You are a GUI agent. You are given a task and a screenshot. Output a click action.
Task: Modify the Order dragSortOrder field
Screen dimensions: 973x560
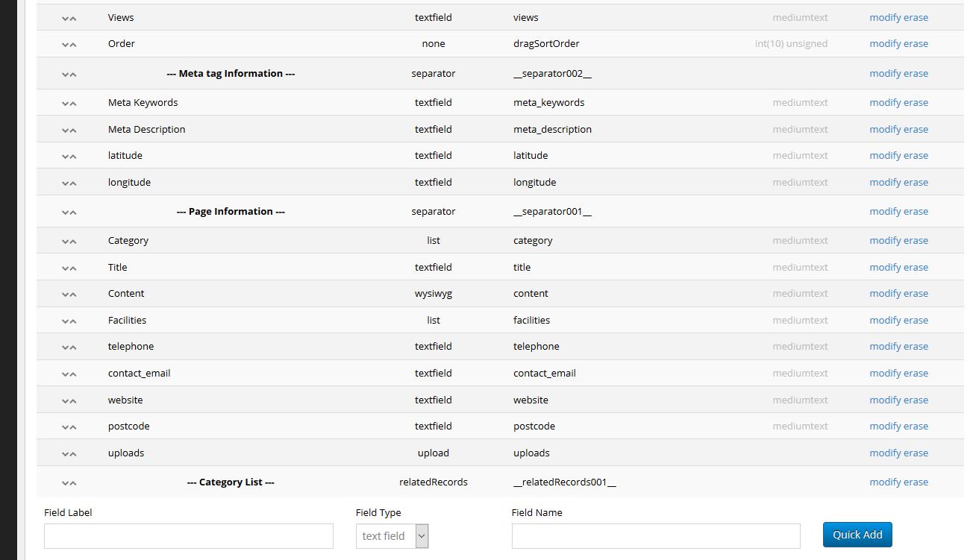[885, 43]
